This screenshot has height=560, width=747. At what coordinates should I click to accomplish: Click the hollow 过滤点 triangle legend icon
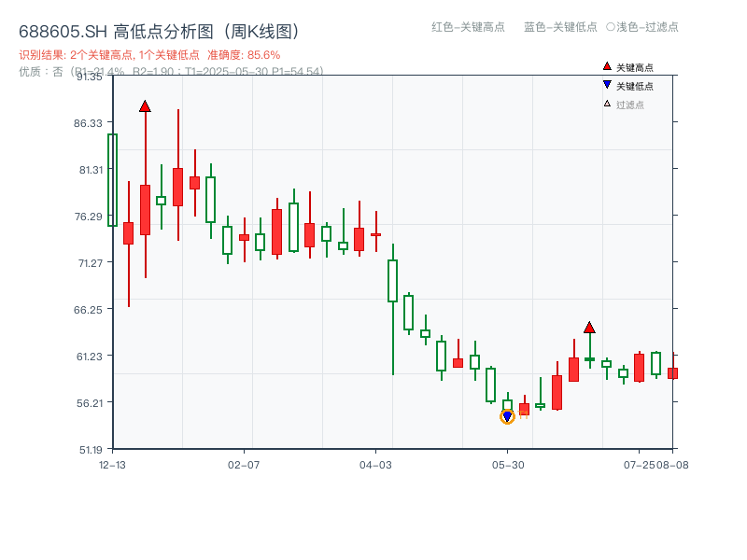607,104
